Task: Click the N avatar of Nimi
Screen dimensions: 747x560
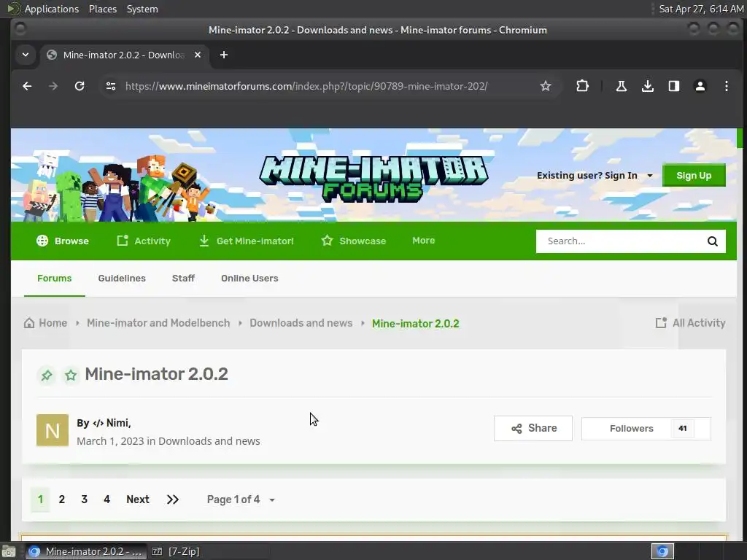Action: pyautogui.click(x=53, y=430)
